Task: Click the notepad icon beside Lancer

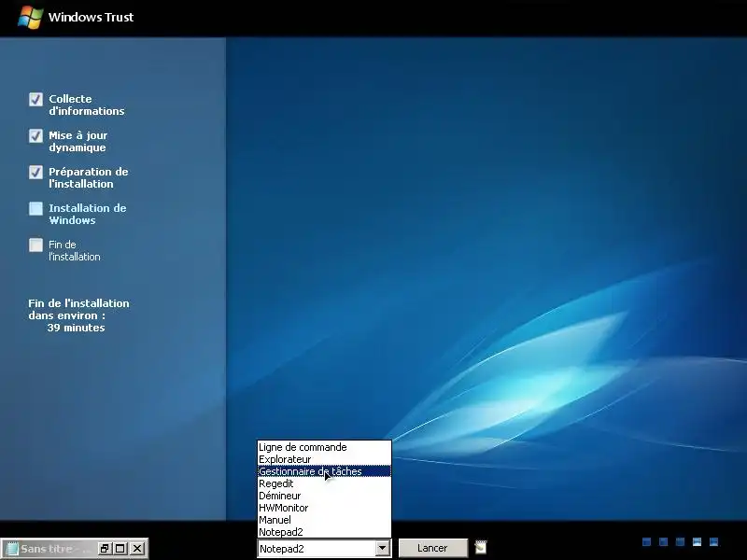Action: click(481, 548)
